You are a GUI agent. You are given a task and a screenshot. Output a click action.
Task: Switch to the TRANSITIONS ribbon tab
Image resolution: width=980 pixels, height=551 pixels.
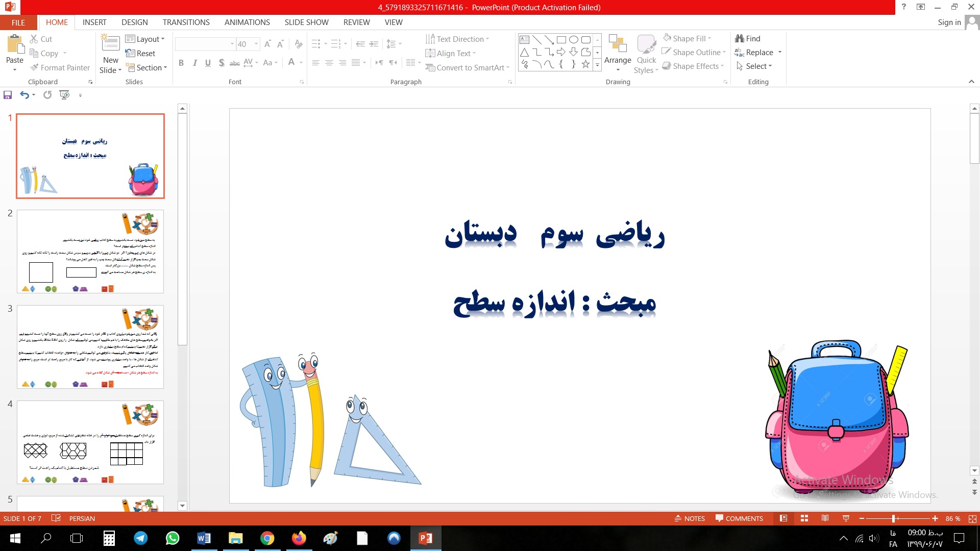[186, 22]
